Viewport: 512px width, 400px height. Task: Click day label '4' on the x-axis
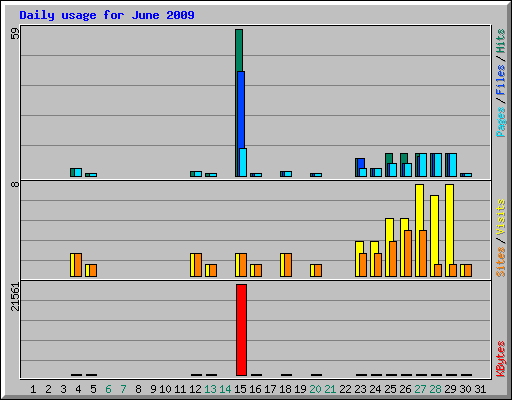78,389
